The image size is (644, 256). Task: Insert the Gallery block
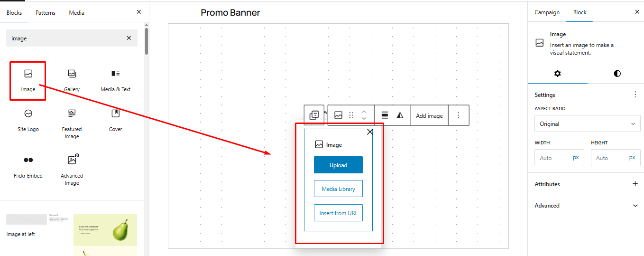point(72,80)
